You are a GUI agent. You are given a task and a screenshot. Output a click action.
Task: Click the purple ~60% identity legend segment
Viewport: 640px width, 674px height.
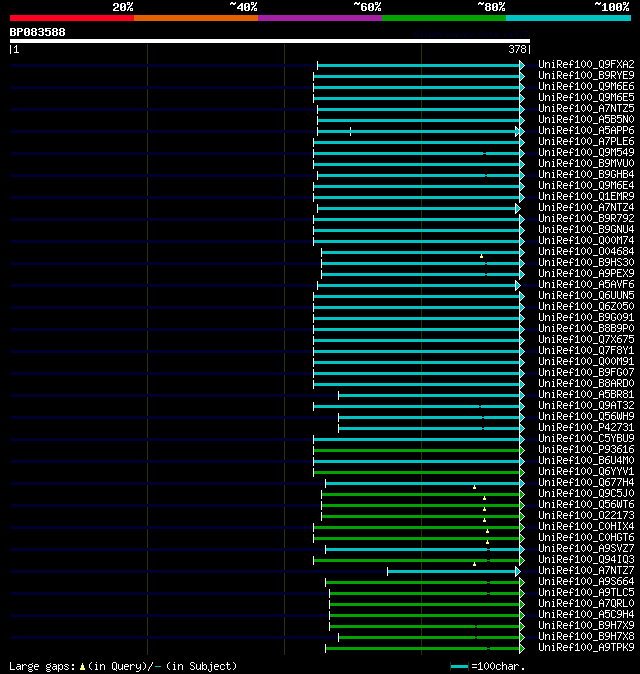320,18
